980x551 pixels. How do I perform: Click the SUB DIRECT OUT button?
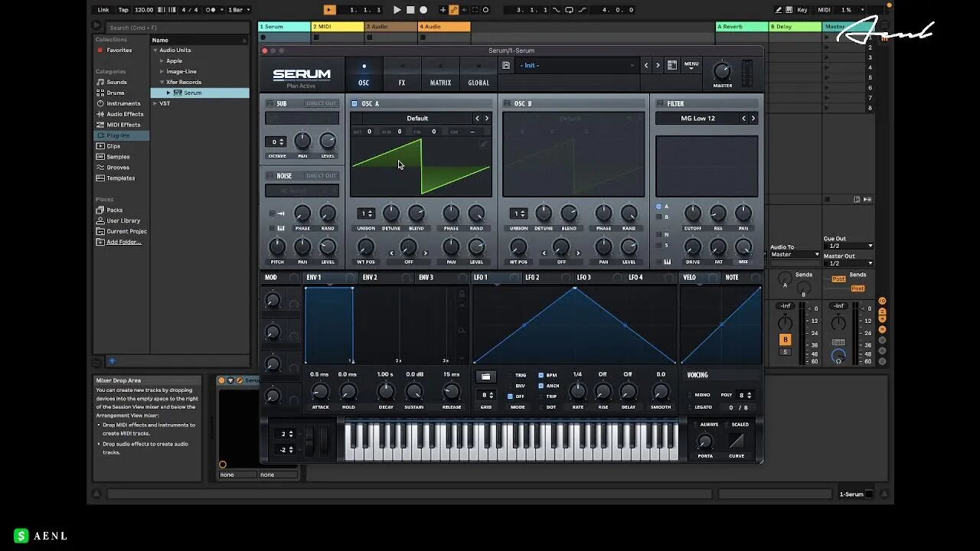pyautogui.click(x=321, y=103)
